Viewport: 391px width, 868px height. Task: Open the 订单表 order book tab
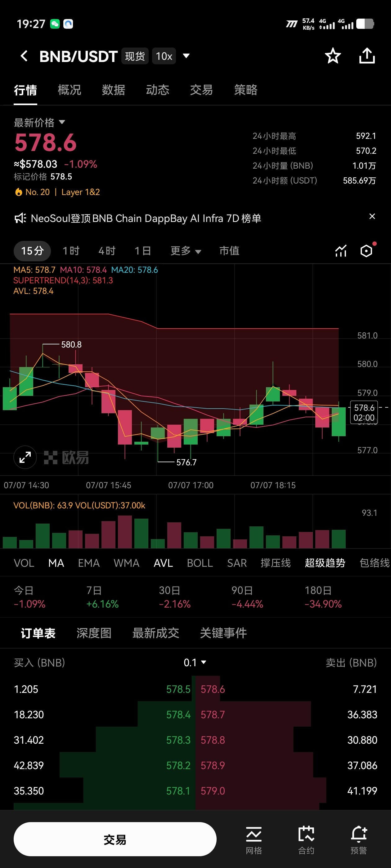tap(38, 633)
